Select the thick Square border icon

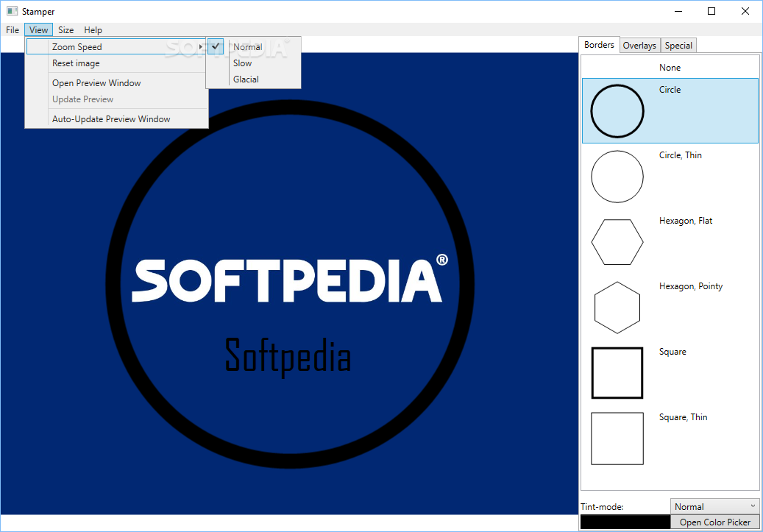click(x=617, y=373)
